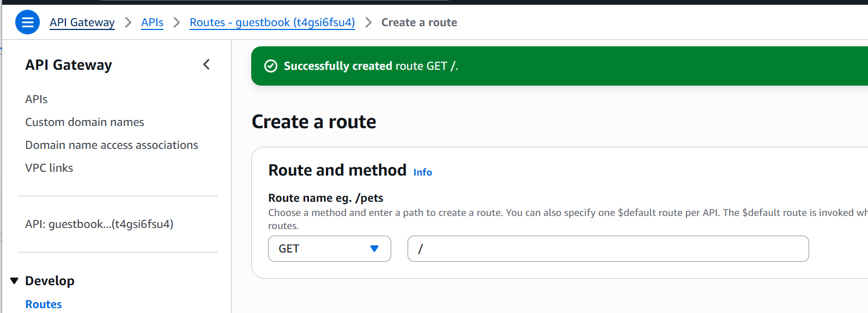Go to API Gateway breadcrumb link
Screen dimensions: 868x313
(82, 22)
